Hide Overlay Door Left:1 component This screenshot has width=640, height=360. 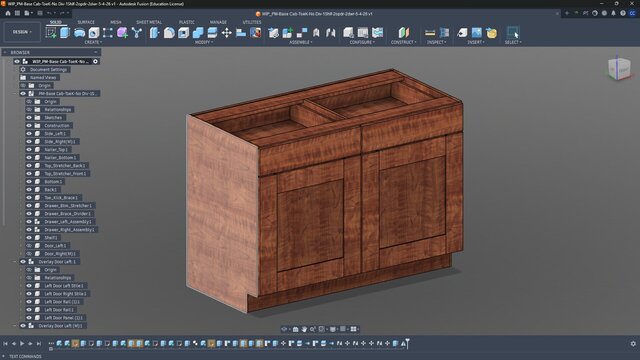pyautogui.click(x=23, y=262)
